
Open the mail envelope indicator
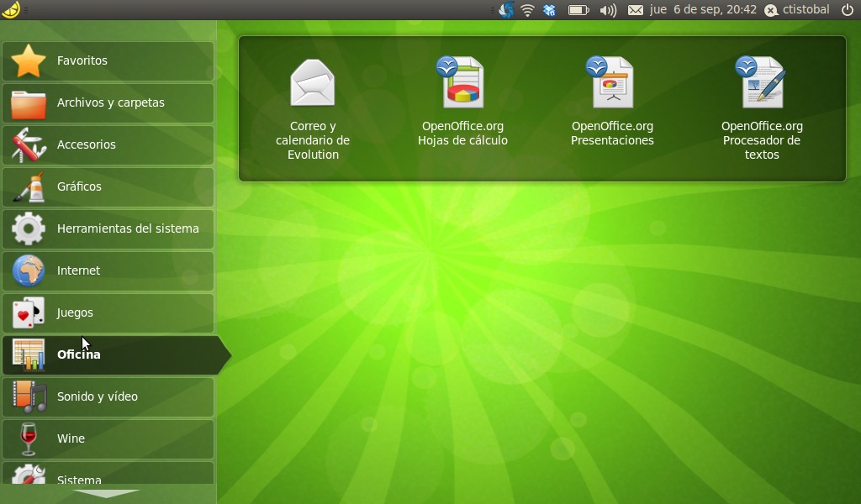coord(636,10)
